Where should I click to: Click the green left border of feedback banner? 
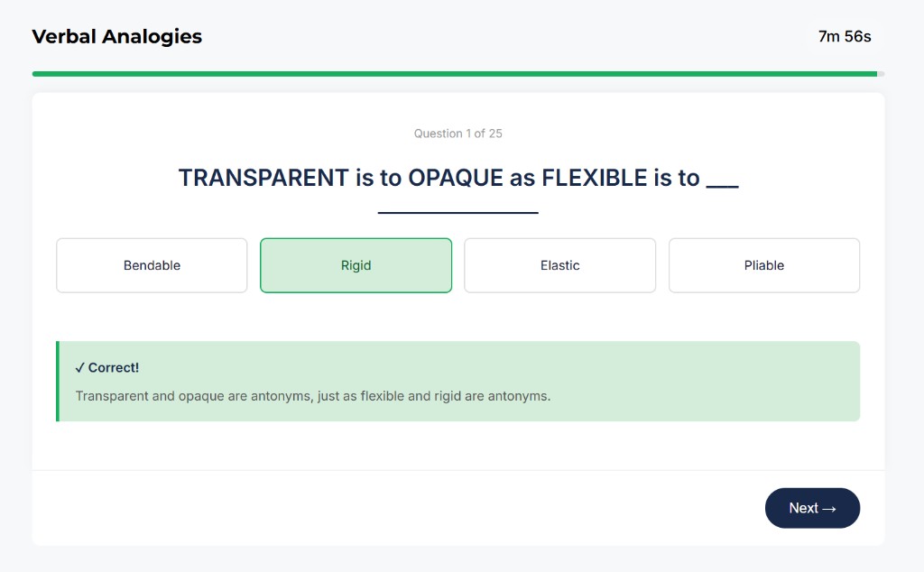58,381
